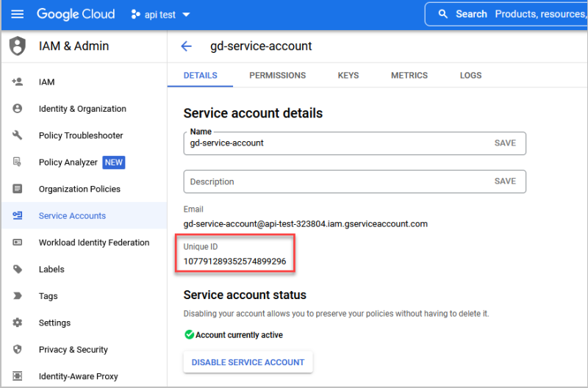This screenshot has width=588, height=388.
Task: Open Identity & Organization
Action: pyautogui.click(x=84, y=108)
